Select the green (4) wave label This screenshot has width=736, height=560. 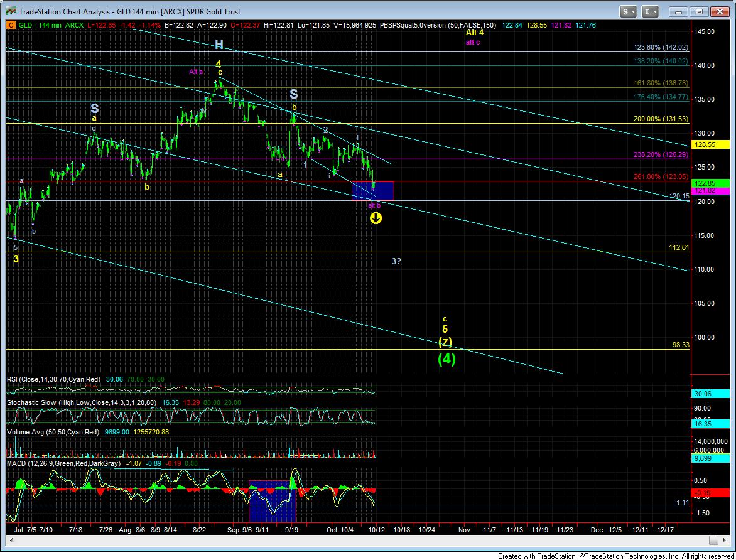pos(446,359)
